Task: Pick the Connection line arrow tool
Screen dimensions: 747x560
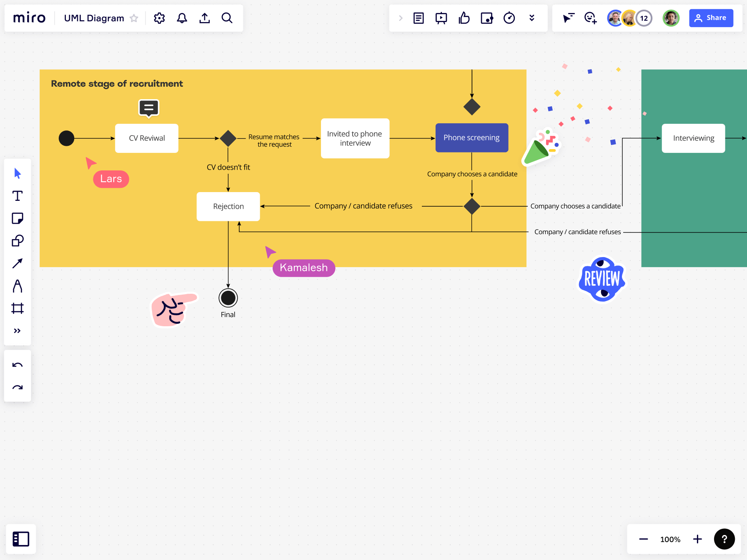Action: (18, 263)
